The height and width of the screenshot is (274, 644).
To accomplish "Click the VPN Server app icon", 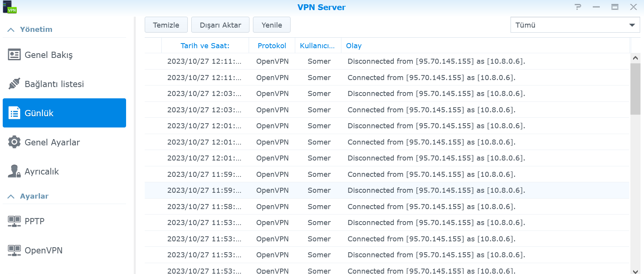I will tap(10, 7).
